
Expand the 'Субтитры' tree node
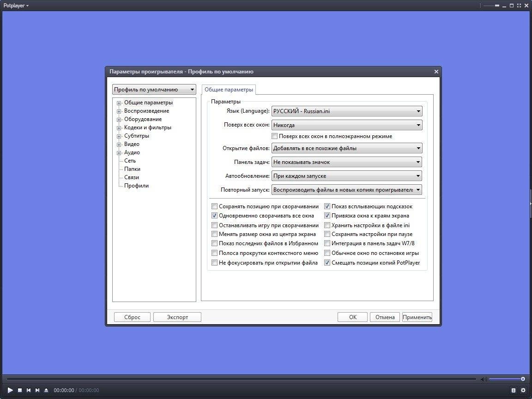pos(119,136)
